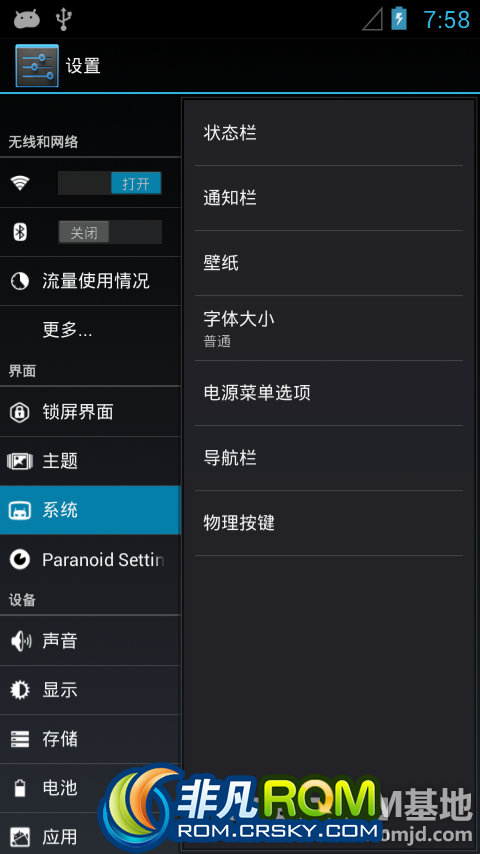This screenshot has width=480, height=854.
Task: Expand 更多... under wireless and networks
Action: tap(90, 330)
